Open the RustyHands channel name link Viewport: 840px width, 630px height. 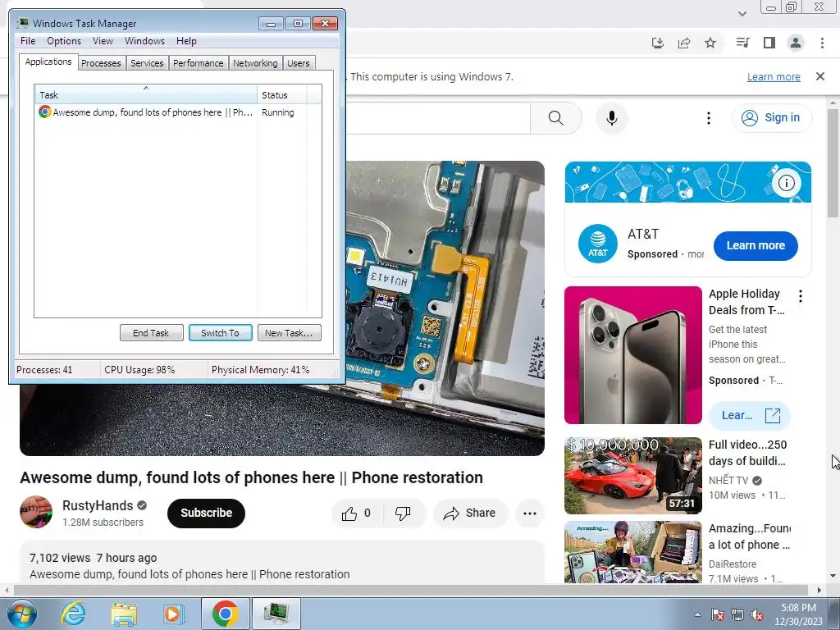click(98, 505)
